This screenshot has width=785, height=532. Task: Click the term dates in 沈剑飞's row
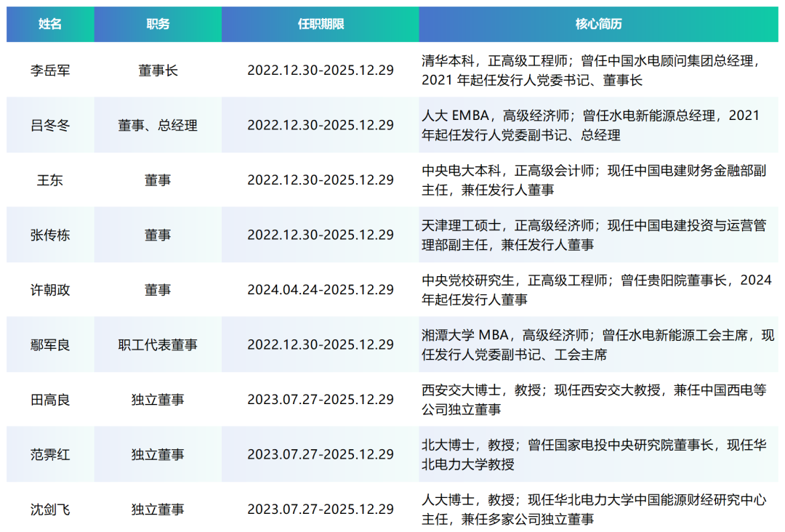point(321,509)
